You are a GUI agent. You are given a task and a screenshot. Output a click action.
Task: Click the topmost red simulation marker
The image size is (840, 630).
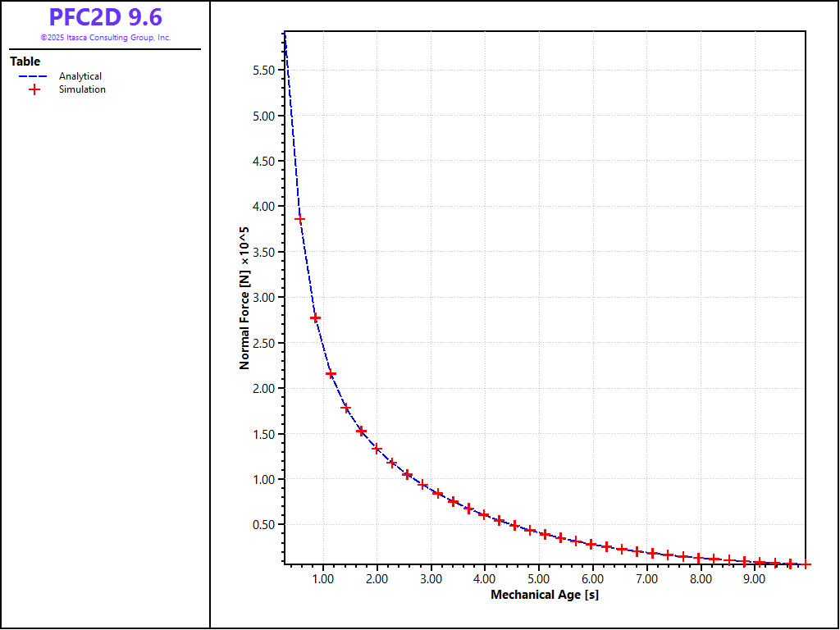(x=300, y=219)
